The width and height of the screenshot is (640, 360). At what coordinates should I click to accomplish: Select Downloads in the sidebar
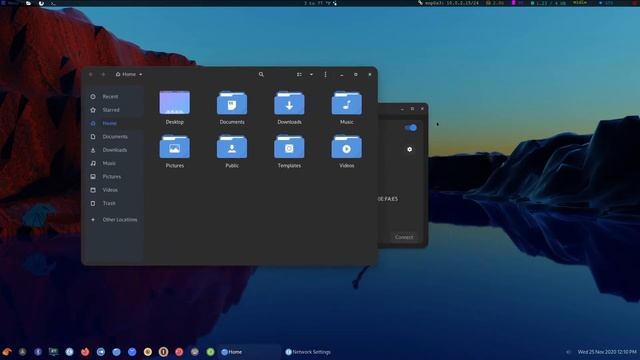click(x=114, y=150)
